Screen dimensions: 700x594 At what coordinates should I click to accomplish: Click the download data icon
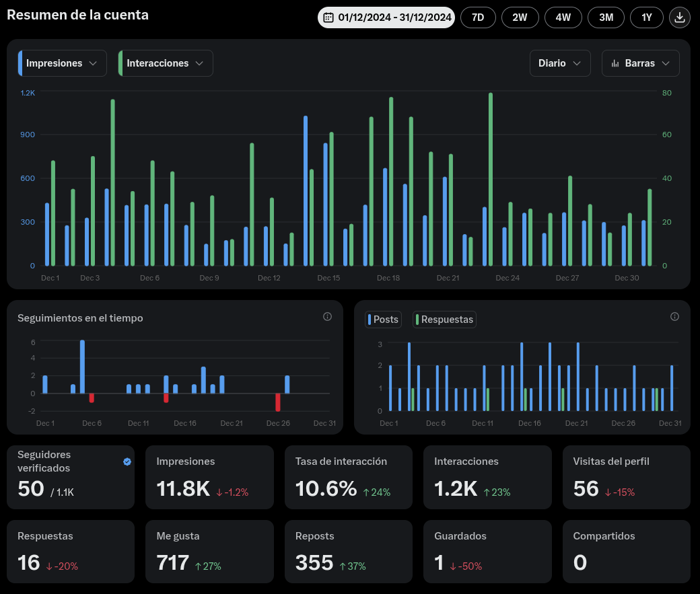coord(679,17)
